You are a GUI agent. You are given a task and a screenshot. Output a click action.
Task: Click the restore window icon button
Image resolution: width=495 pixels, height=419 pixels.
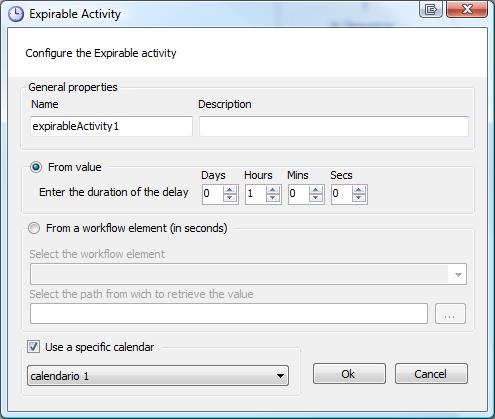(x=431, y=9)
